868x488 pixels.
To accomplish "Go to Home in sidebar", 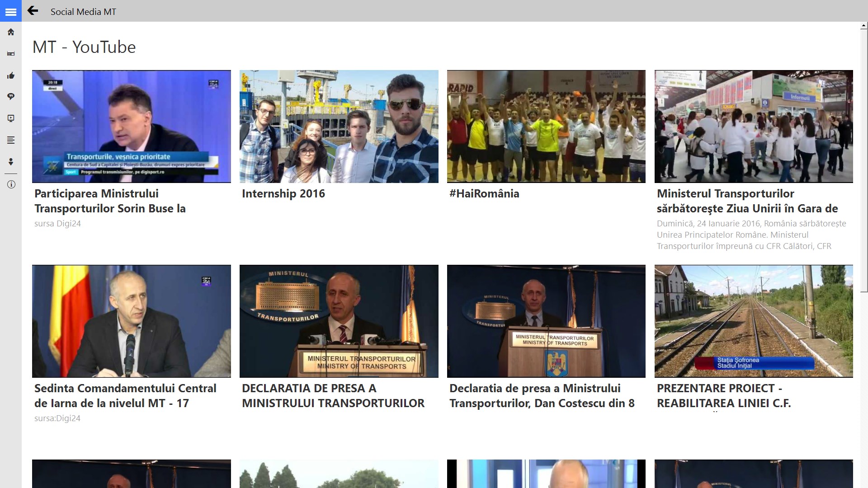I will pos(11,32).
